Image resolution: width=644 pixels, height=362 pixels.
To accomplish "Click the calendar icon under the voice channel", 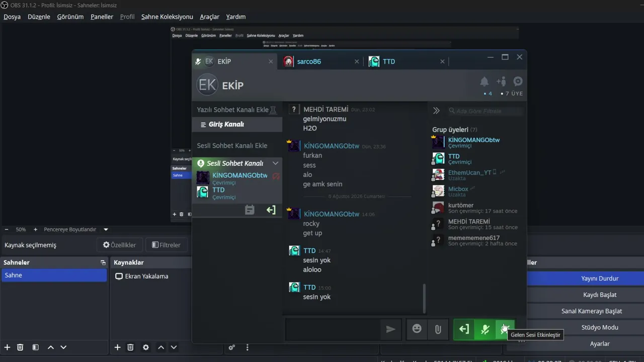I will click(x=250, y=210).
